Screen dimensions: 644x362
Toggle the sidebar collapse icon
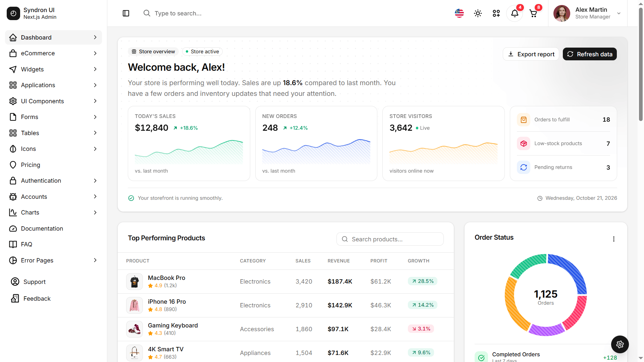[x=126, y=13]
